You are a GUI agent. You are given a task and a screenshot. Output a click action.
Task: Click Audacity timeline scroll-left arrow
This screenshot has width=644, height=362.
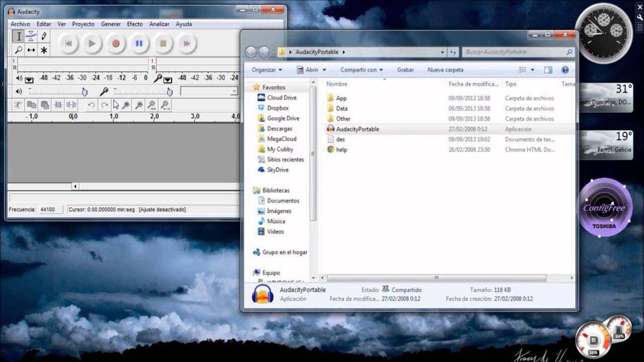pos(75,186)
